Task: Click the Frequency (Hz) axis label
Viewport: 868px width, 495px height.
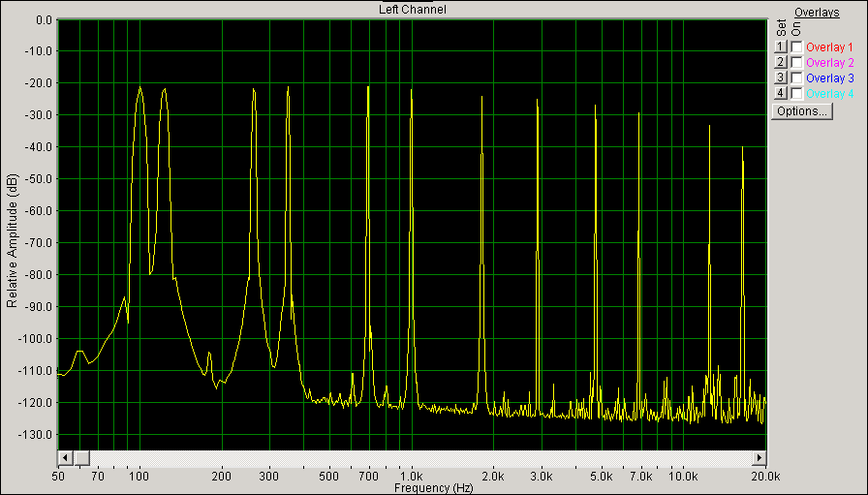Action: [x=433, y=488]
